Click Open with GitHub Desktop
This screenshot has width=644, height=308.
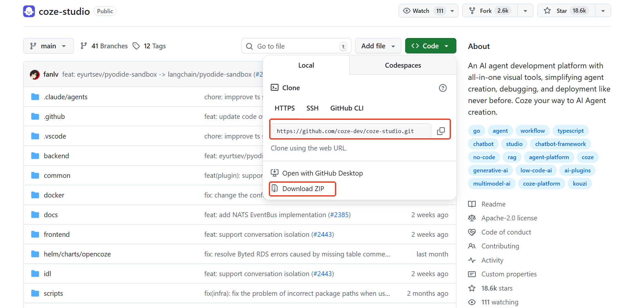click(x=322, y=173)
